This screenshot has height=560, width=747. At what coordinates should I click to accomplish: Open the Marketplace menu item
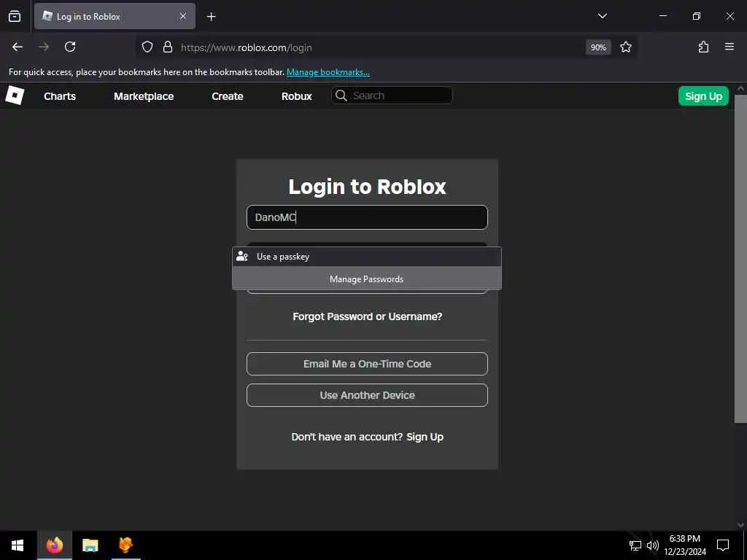pos(144,96)
